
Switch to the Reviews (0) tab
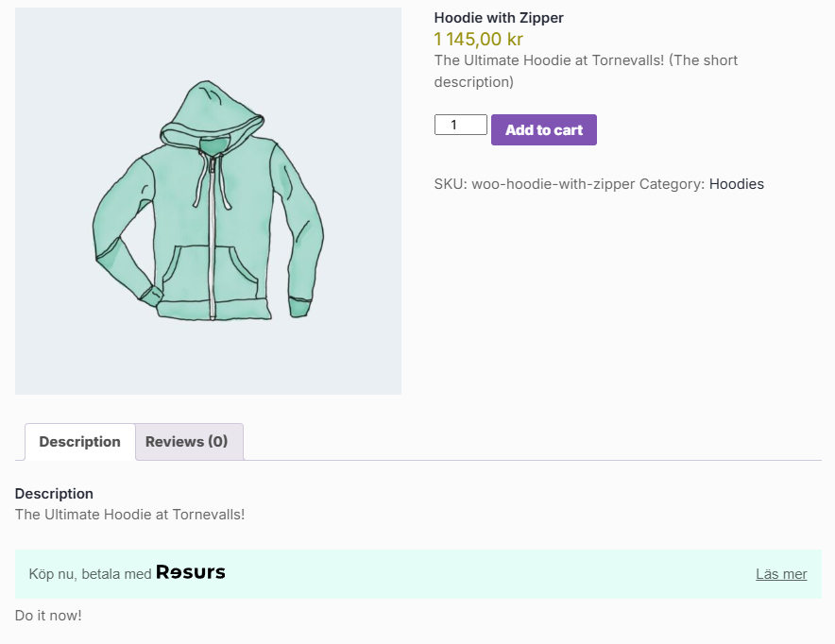click(188, 441)
